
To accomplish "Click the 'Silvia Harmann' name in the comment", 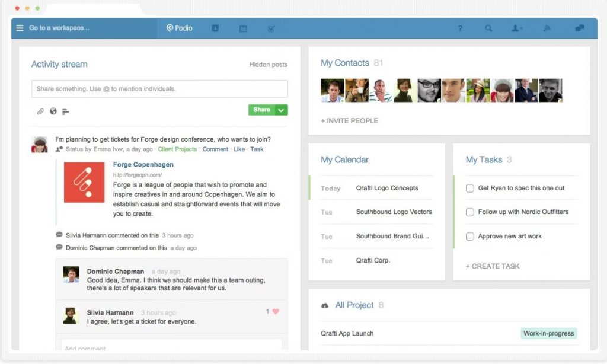I will pyautogui.click(x=110, y=312).
